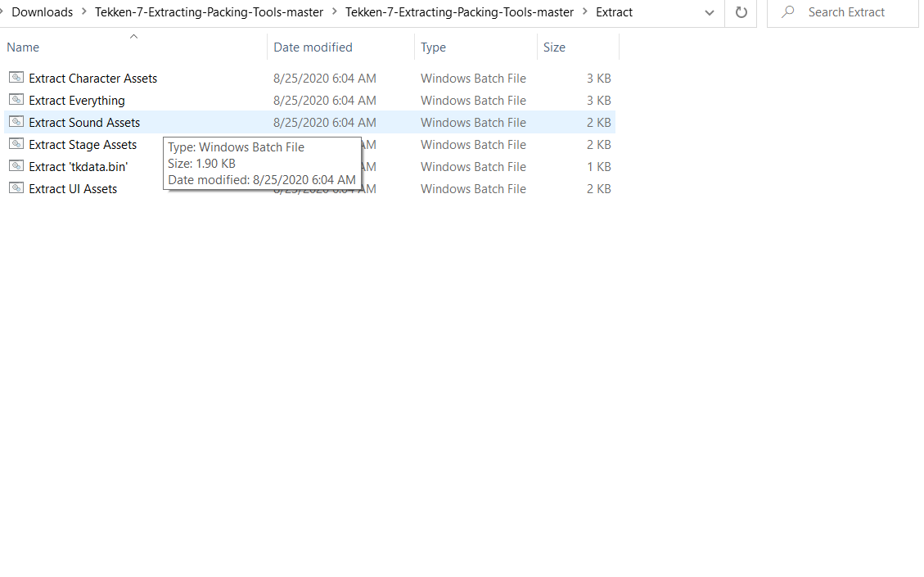Click the date of Extract Everything

pyautogui.click(x=325, y=100)
